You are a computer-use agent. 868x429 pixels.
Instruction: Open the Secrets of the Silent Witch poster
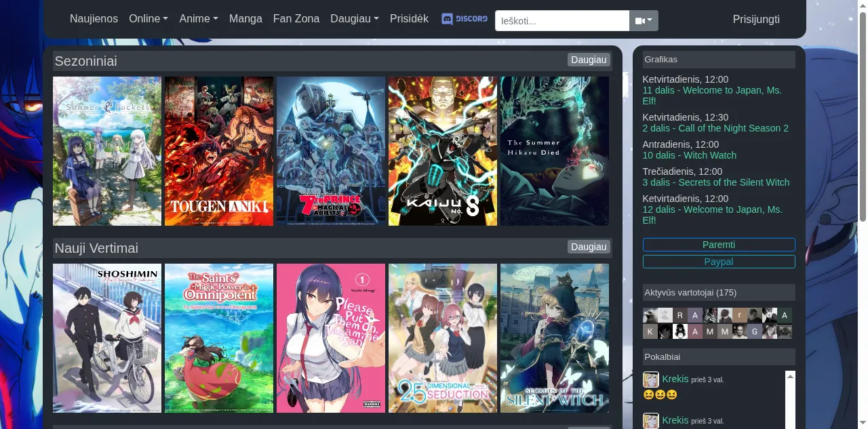(555, 338)
